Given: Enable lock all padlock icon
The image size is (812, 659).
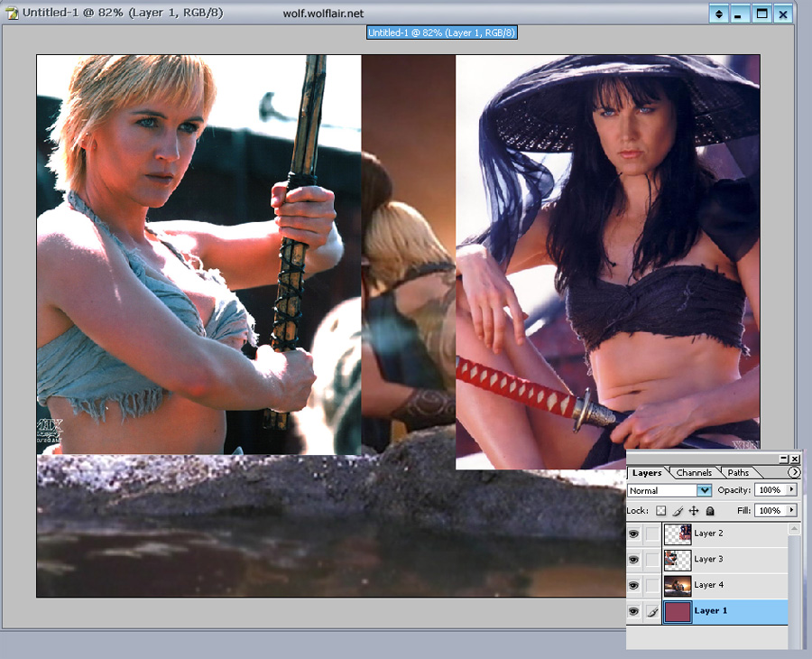Looking at the screenshot, I should [711, 511].
